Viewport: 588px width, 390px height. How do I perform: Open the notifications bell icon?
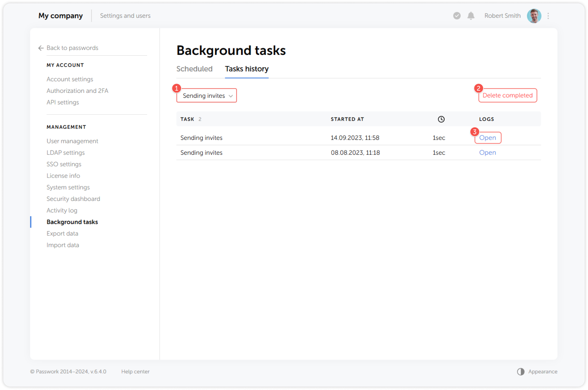471,16
